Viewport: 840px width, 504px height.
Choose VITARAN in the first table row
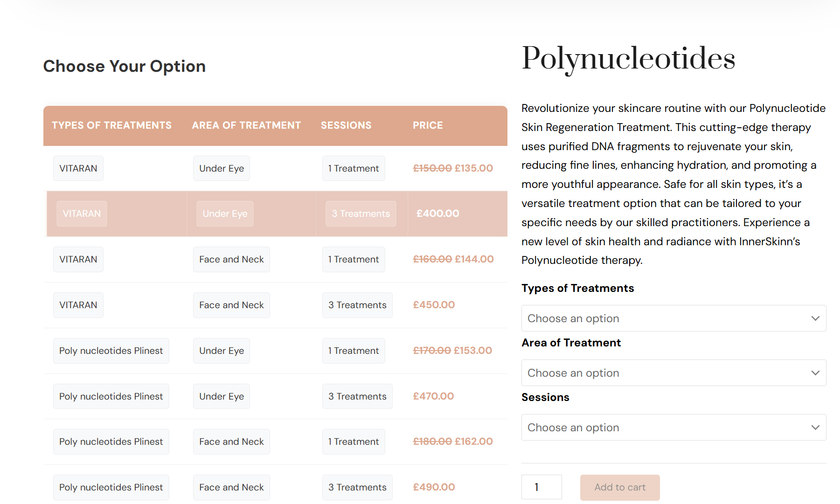pos(78,168)
